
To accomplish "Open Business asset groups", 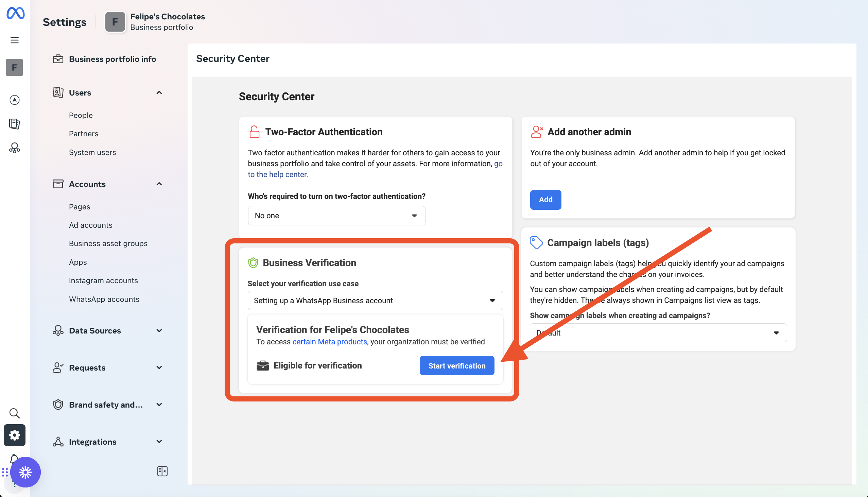I will (x=108, y=244).
